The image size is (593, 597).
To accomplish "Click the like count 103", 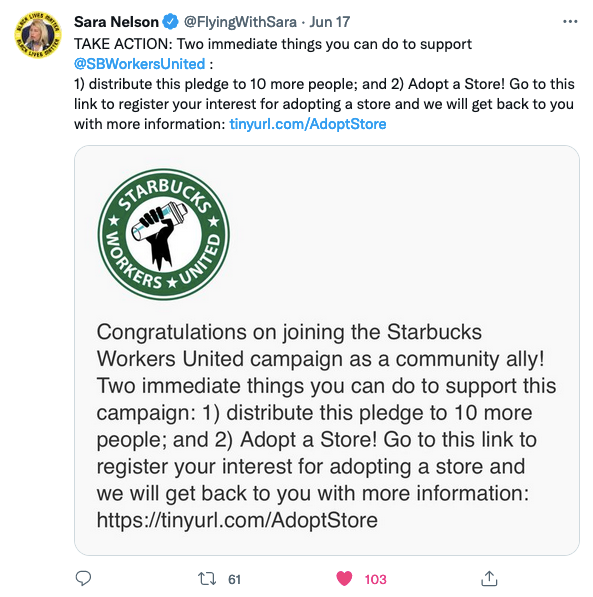I will tap(376, 579).
